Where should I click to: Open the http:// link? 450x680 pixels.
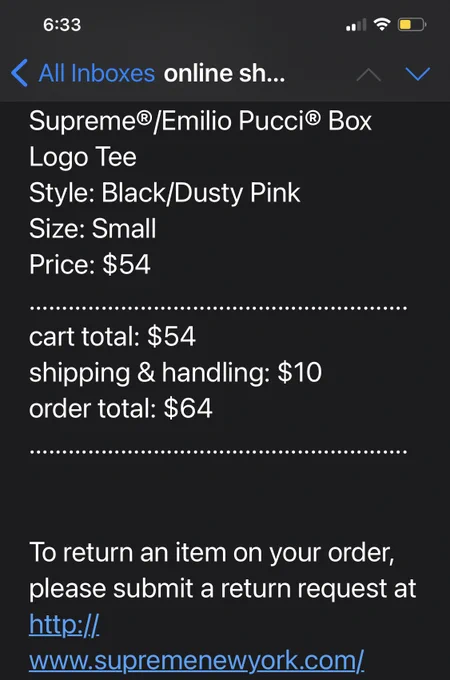(x=64, y=624)
